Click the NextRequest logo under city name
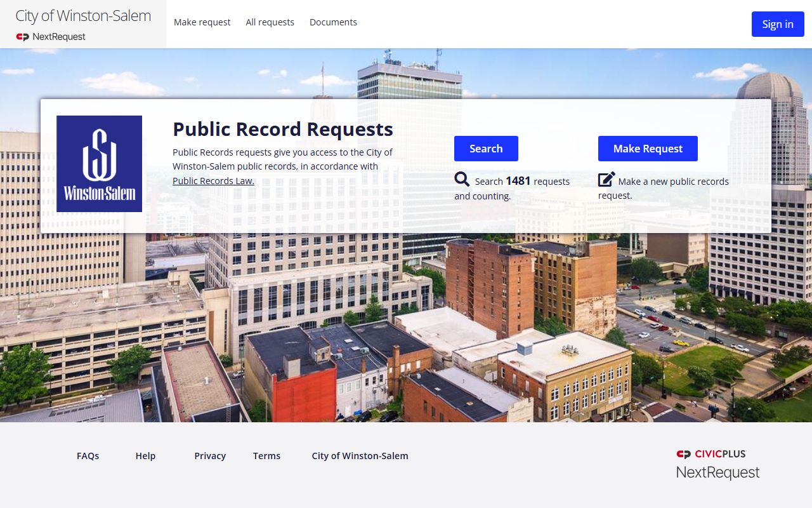 (51, 37)
